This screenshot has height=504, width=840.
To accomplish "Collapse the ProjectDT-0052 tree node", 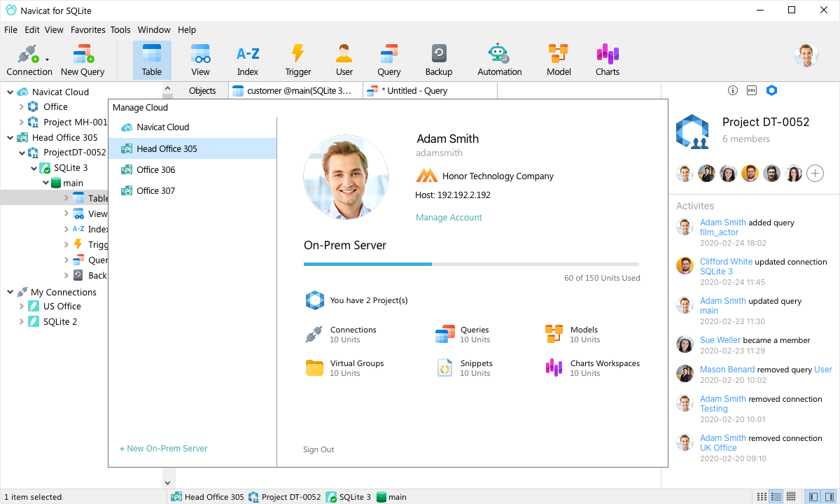I will tap(21, 152).
